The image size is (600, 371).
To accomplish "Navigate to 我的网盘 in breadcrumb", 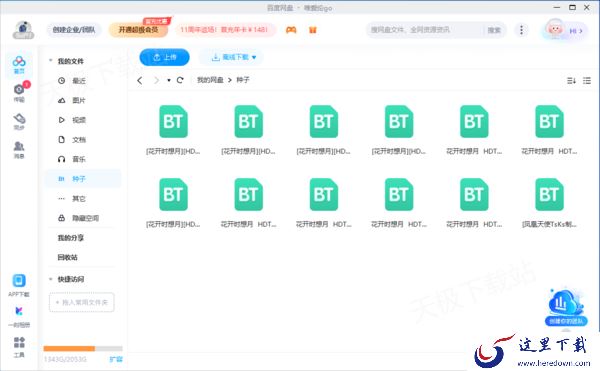I will tap(210, 80).
